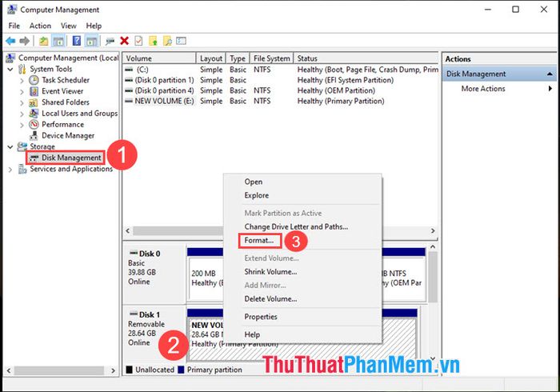560x392 pixels.
Task: Sort by the Status column header
Action: (x=366, y=58)
